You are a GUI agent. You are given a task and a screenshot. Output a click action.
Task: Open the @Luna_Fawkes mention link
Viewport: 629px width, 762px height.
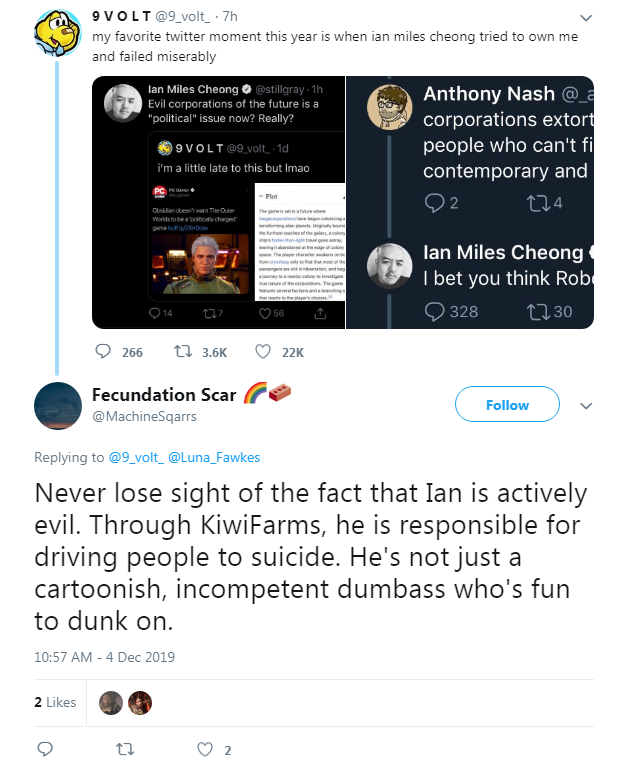click(x=214, y=457)
